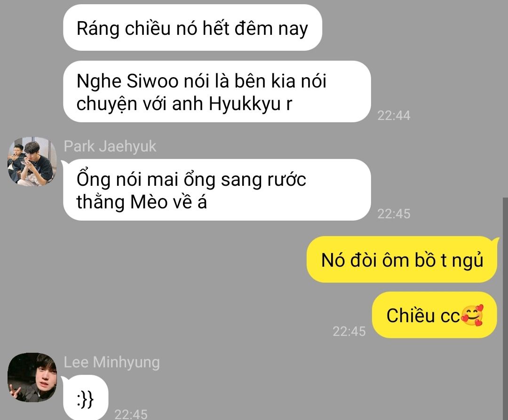The width and height of the screenshot is (508, 420).
Task: Tap the smiling hearts emoji
Action: (472, 315)
